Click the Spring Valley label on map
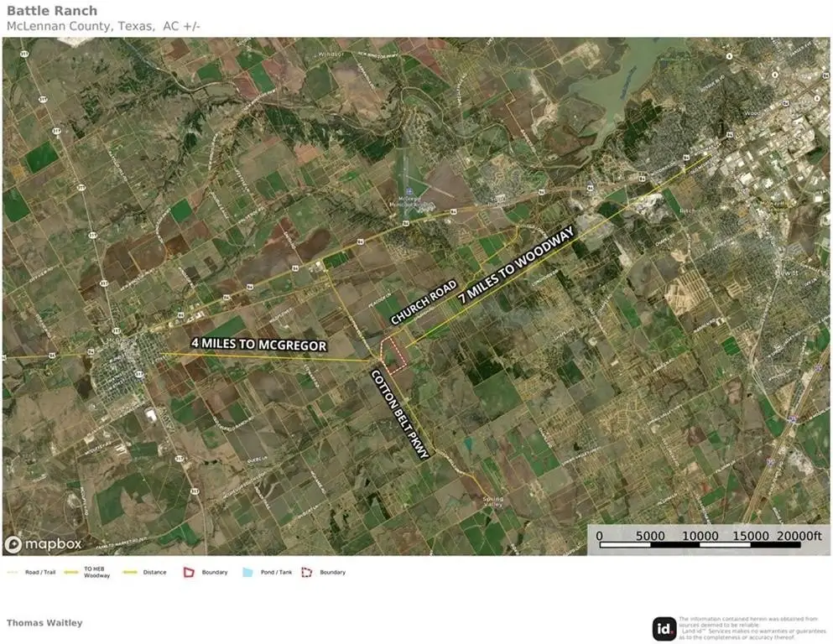Image resolution: width=833 pixels, height=644 pixels. click(x=494, y=501)
